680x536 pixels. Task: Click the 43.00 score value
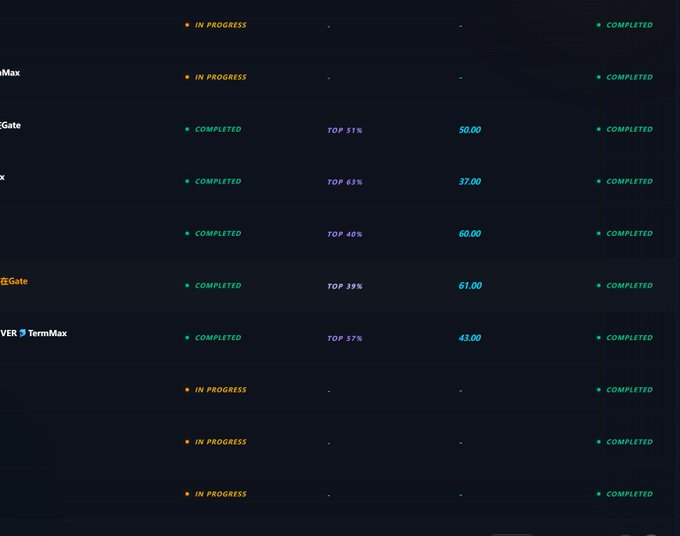[x=470, y=338]
